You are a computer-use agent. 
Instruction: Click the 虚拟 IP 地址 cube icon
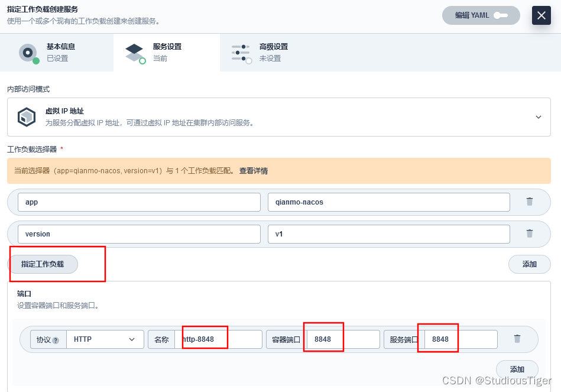point(27,117)
